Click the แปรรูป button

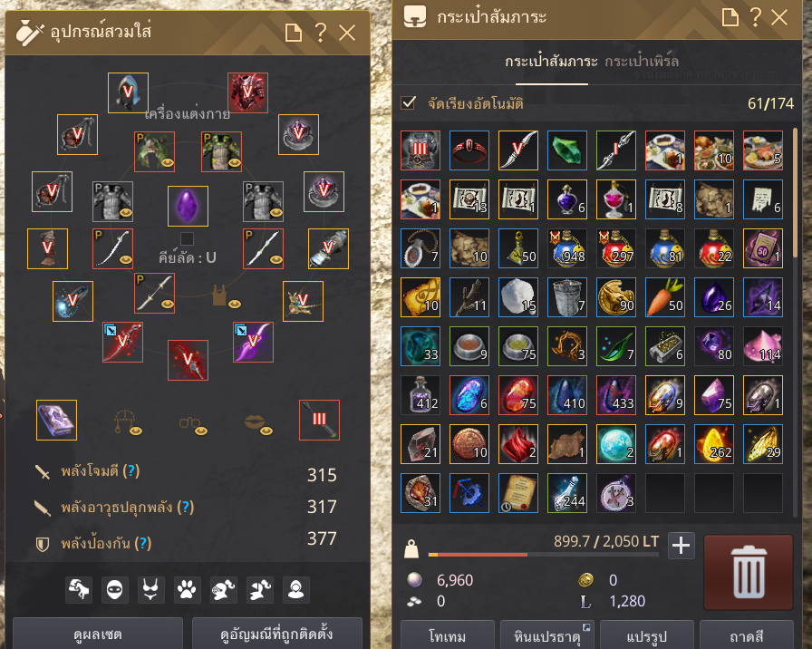(x=646, y=635)
